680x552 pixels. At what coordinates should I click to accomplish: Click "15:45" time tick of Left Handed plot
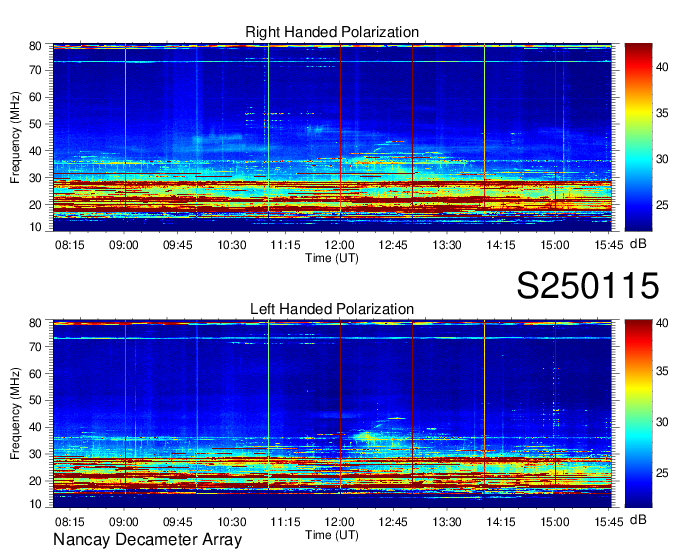tap(609, 521)
